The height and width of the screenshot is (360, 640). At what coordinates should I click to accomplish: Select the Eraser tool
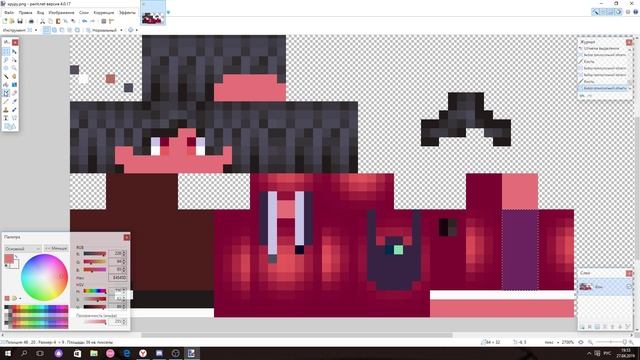click(14, 93)
